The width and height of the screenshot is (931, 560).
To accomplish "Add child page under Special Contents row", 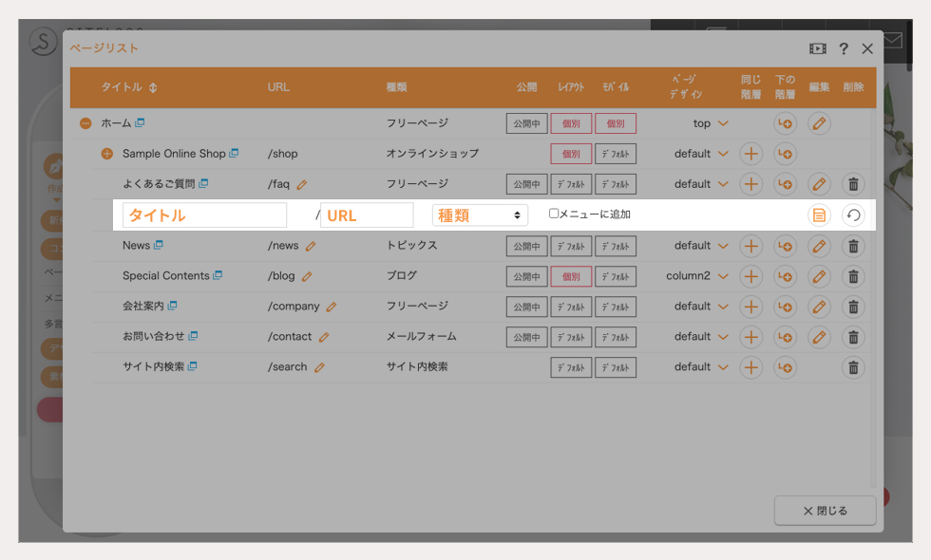I will (x=785, y=276).
